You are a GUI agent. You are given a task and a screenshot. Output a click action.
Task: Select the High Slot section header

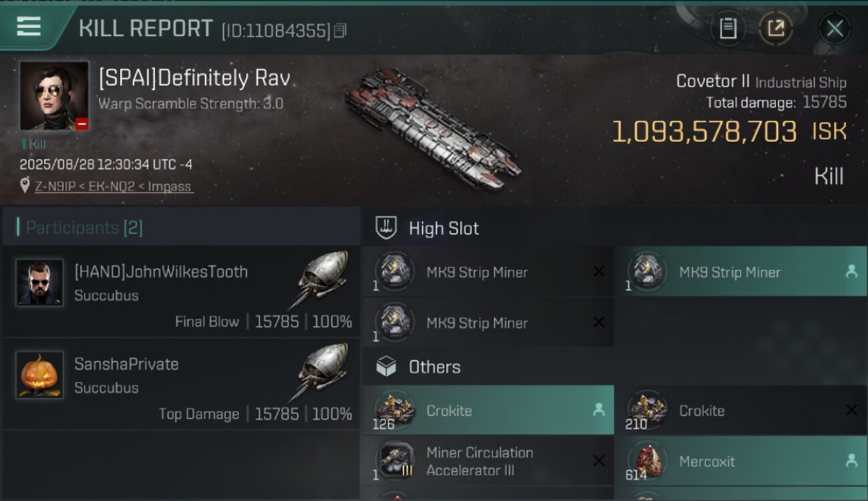pyautogui.click(x=443, y=228)
